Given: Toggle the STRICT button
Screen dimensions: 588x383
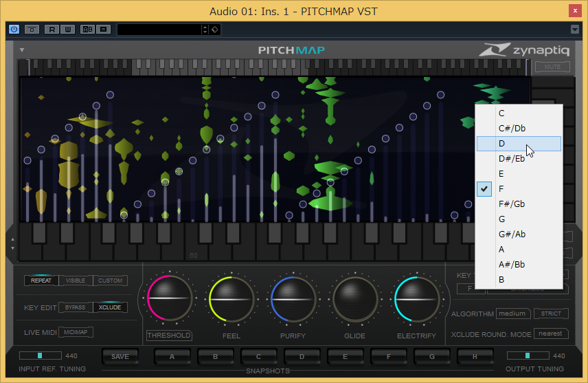Looking at the screenshot, I should [x=551, y=314].
